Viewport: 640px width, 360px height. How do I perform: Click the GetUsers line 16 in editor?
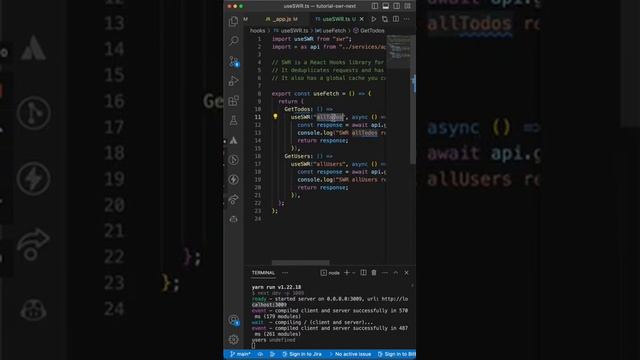pos(308,156)
